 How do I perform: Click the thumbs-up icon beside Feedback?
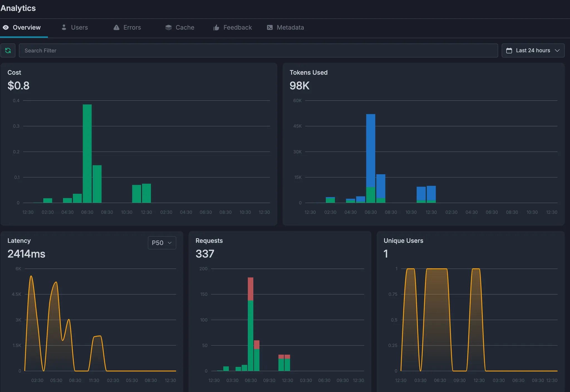[x=216, y=28]
